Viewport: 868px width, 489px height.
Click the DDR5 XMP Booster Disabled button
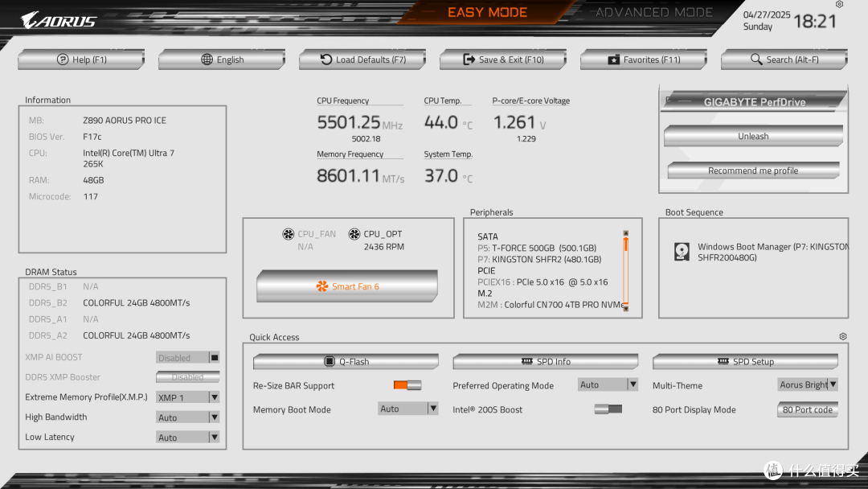pos(187,377)
